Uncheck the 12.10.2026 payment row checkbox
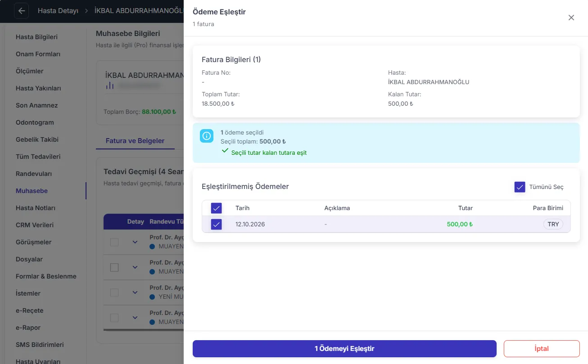This screenshot has width=588, height=364. (x=217, y=224)
